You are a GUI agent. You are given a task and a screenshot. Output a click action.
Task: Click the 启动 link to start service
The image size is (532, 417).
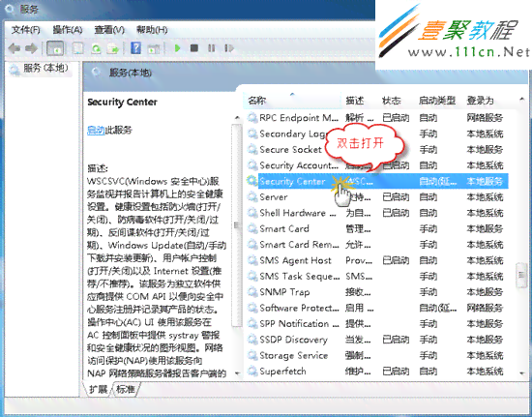click(x=96, y=130)
